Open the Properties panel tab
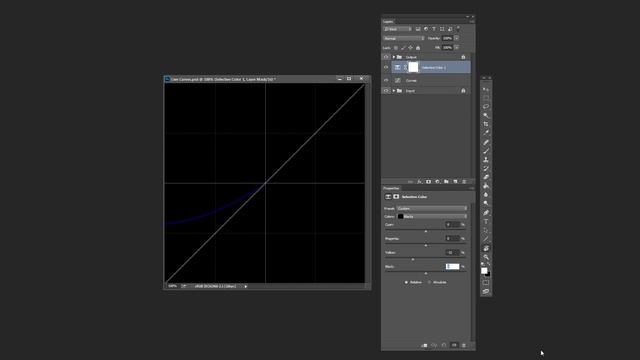Screen dimensions: 640x360 (x=391, y=188)
